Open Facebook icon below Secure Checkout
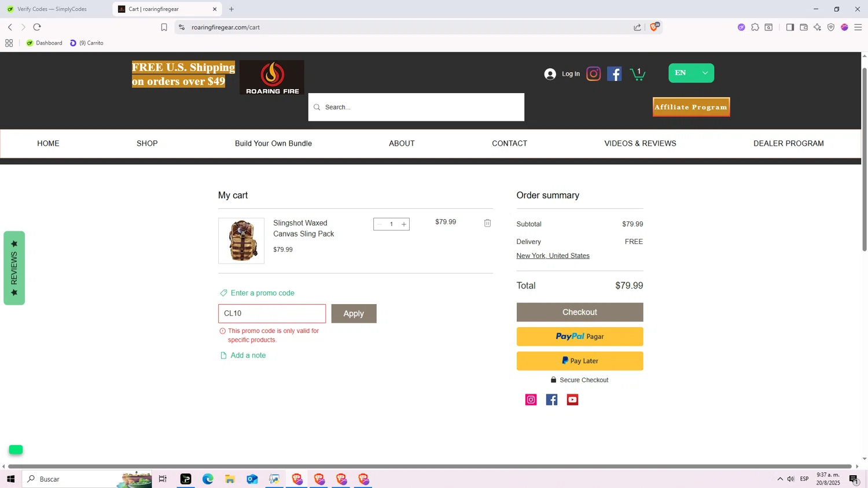868x488 pixels. tap(551, 400)
